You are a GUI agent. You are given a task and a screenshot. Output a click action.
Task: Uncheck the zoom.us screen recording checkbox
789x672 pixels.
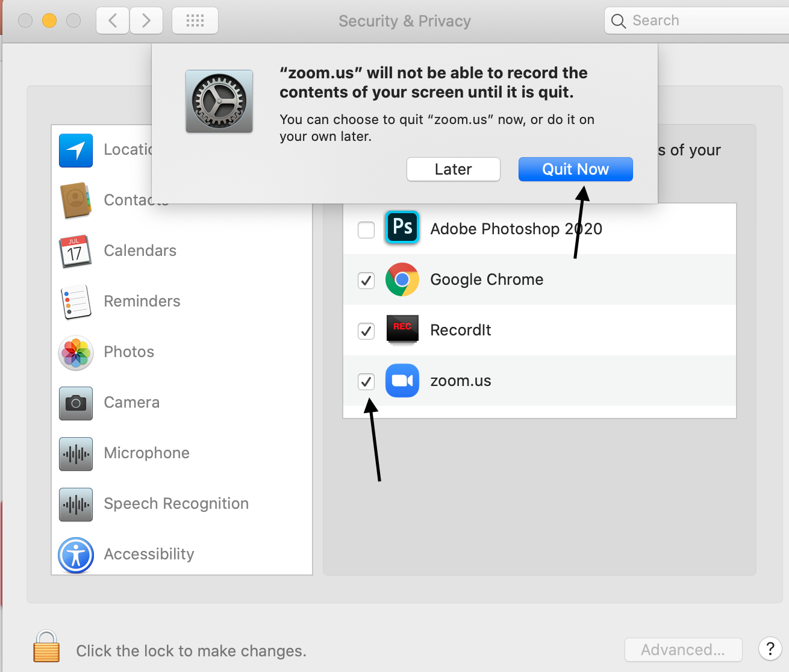(x=366, y=381)
